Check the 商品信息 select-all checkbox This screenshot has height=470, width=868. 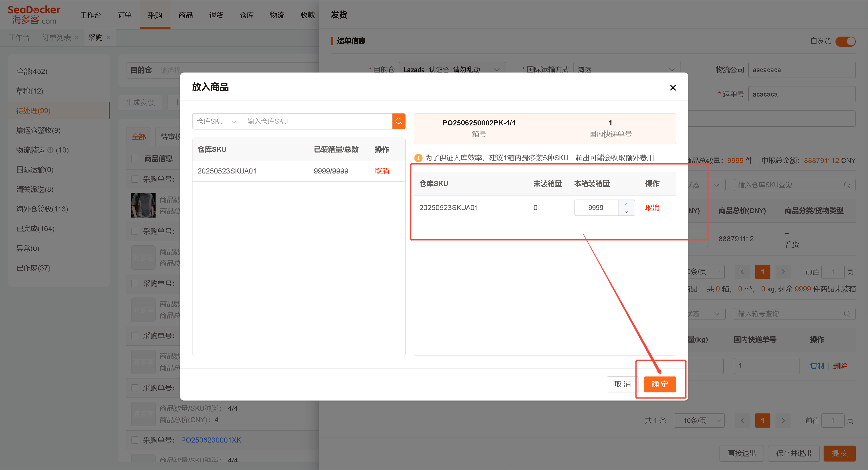click(x=135, y=158)
